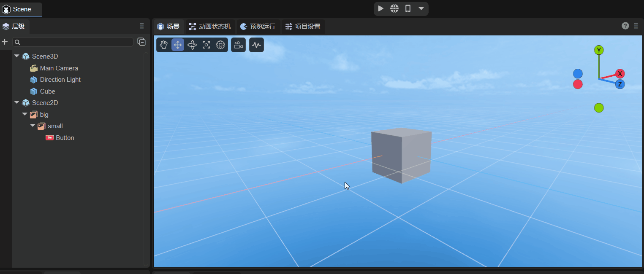The width and height of the screenshot is (644, 274).
Task: Click the add node plus icon
Action: 5,42
